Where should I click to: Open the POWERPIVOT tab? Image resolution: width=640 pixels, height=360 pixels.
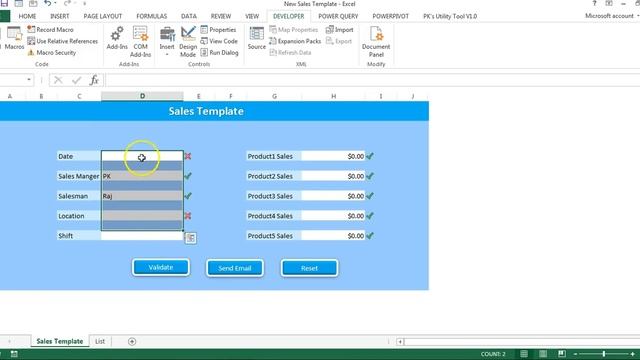click(x=390, y=16)
